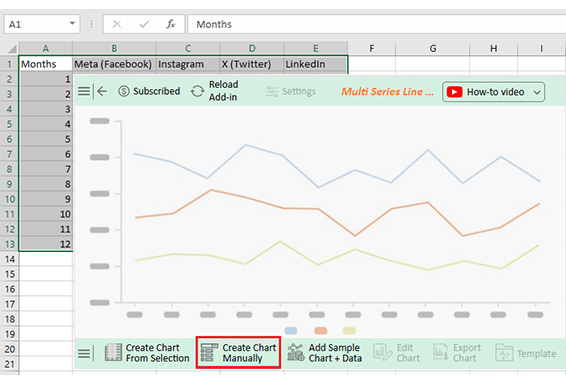
Task: Click Create Chart From Selection label
Action: pyautogui.click(x=157, y=353)
